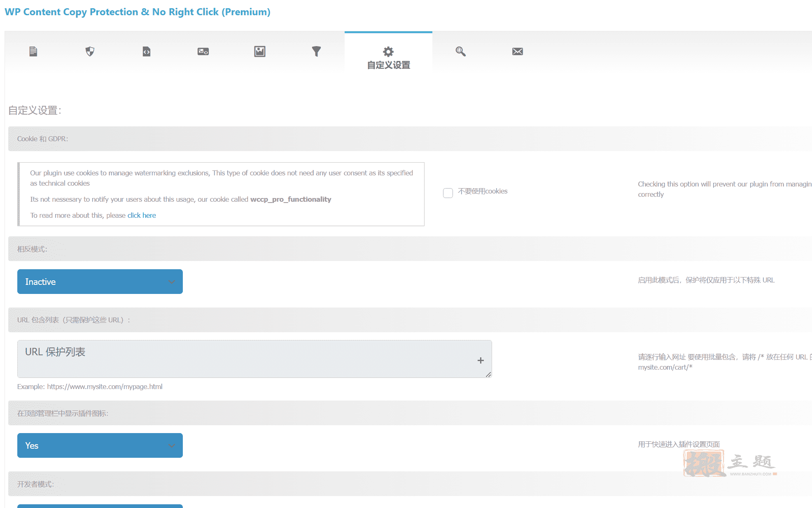812x508 pixels.
Task: Open the shield protection icon tab
Action: click(90, 51)
